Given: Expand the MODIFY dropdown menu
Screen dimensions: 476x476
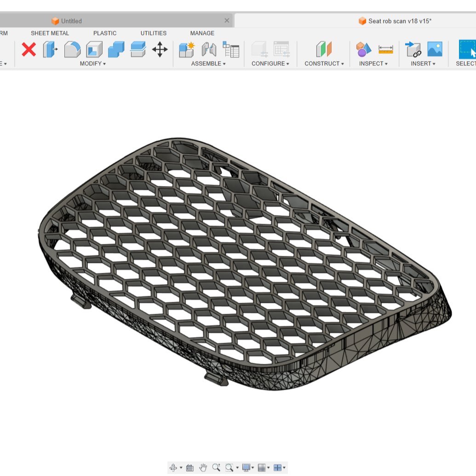Looking at the screenshot, I should 94,64.
